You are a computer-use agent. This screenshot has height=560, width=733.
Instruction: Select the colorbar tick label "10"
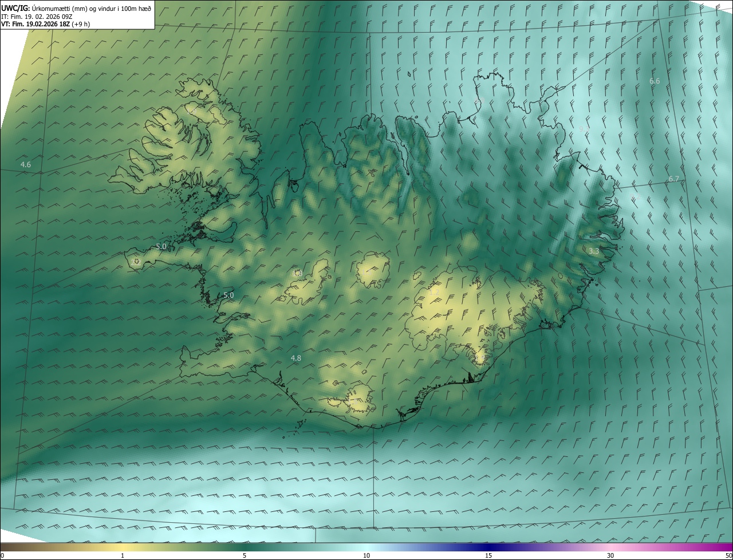pyautogui.click(x=366, y=555)
